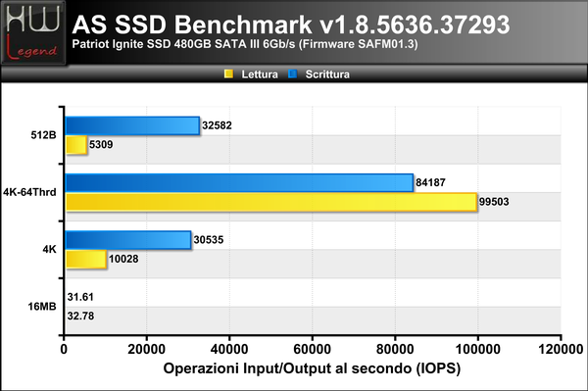
Task: Click the 60000 axis tick label
Action: coord(313,350)
